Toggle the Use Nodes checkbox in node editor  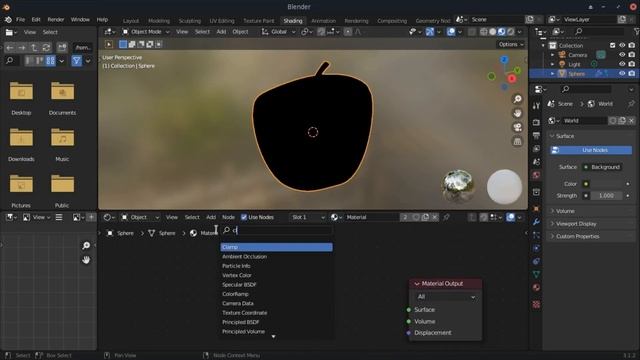coord(244,217)
